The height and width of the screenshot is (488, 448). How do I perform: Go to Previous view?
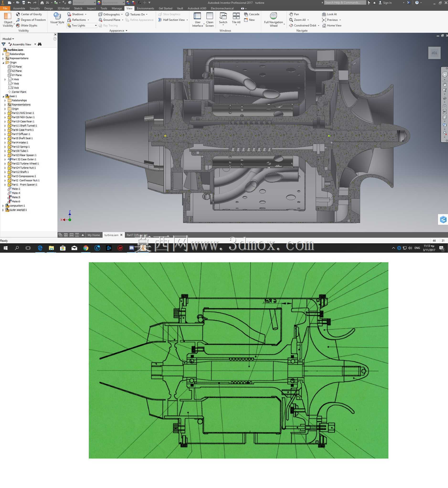coord(330,20)
